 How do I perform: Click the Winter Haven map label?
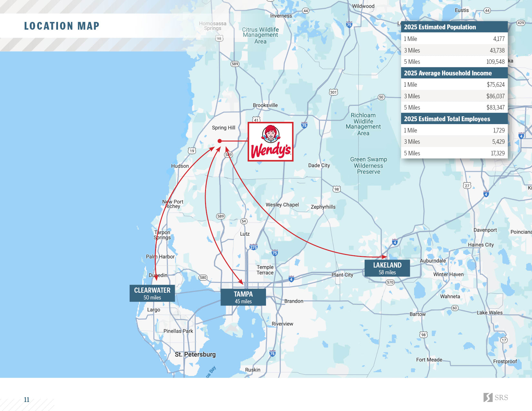pos(448,274)
